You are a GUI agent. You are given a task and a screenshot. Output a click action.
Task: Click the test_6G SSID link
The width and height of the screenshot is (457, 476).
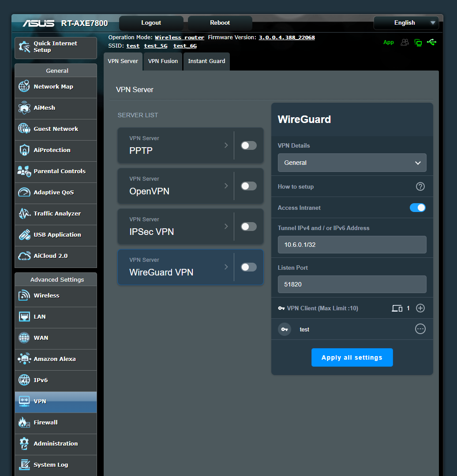tap(185, 46)
